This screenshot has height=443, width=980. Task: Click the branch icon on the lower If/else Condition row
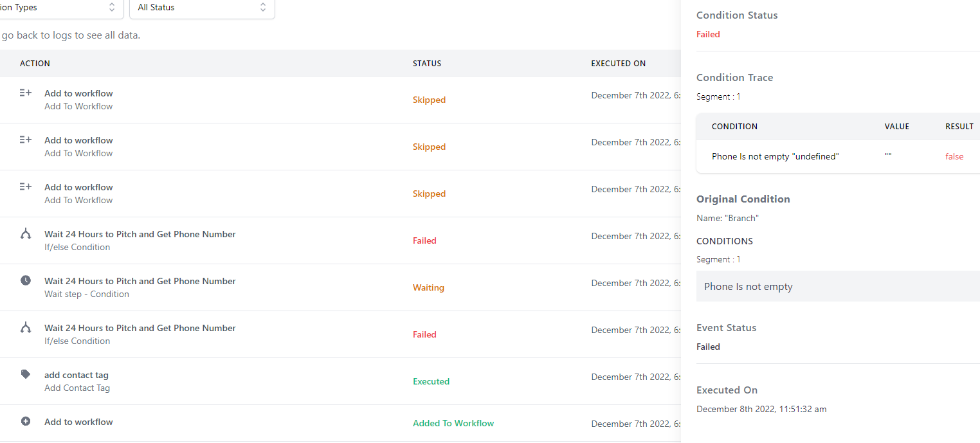tap(26, 328)
